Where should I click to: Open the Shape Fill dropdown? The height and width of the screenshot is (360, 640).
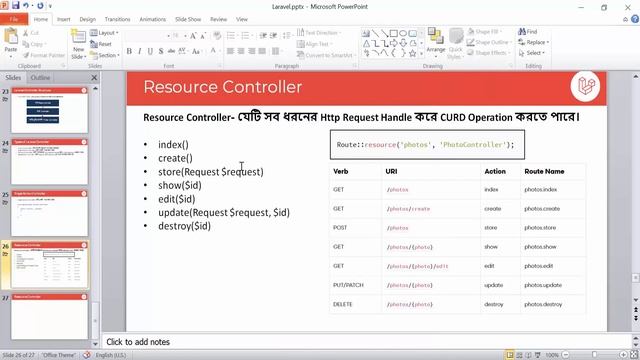coord(484,31)
